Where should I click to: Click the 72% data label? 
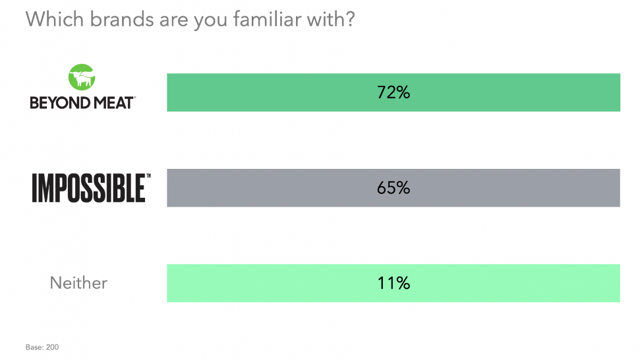pos(394,92)
